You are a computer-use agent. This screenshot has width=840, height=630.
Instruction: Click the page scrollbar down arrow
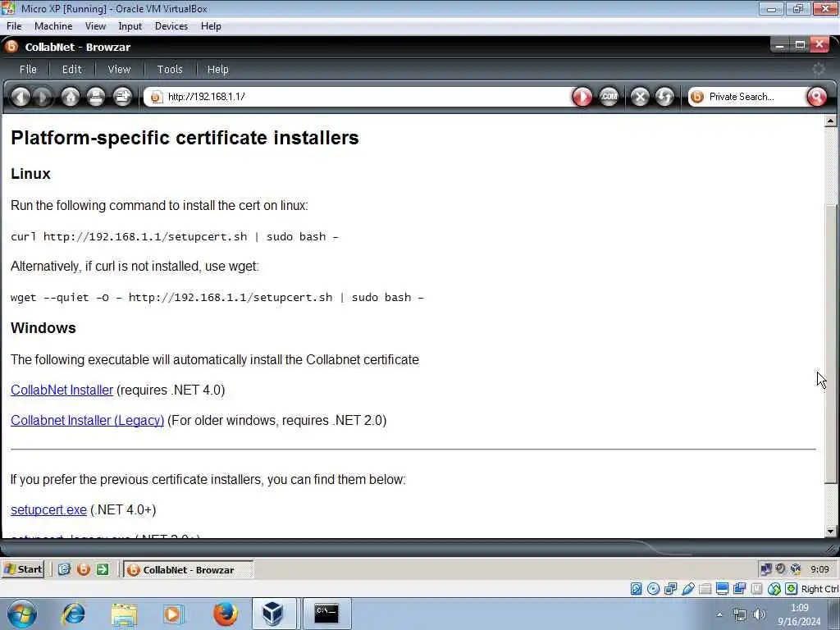coord(830,532)
